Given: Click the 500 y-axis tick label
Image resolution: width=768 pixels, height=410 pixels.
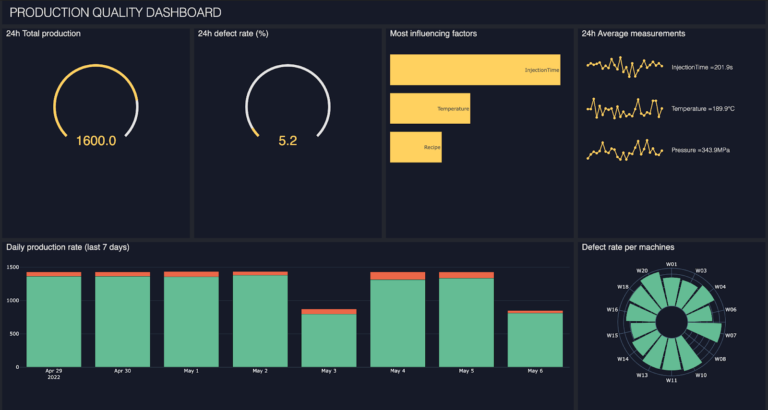Looking at the screenshot, I should click(x=14, y=334).
